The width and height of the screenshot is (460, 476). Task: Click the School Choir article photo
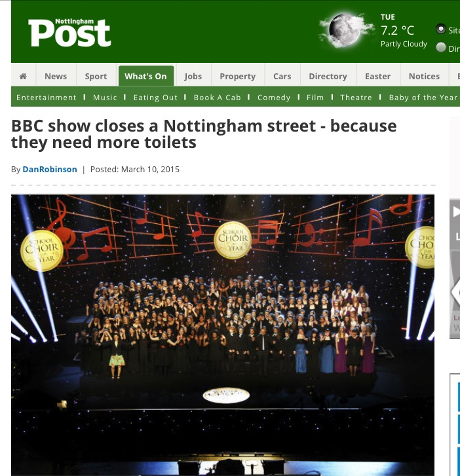[x=223, y=335]
